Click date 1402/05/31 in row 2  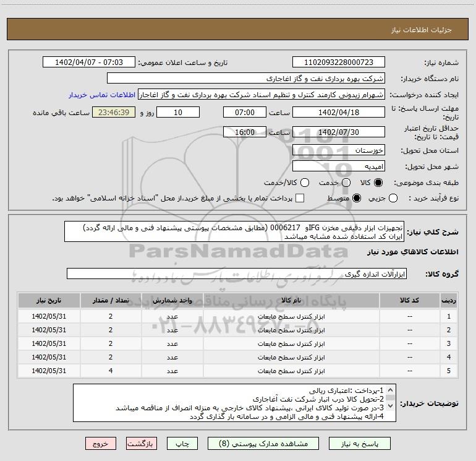(49, 330)
